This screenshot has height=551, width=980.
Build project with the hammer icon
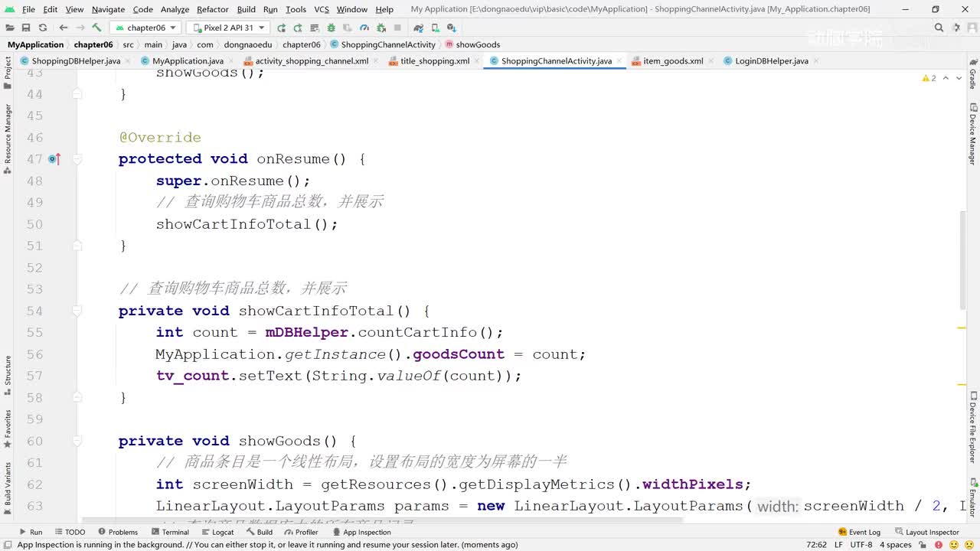pyautogui.click(x=97, y=28)
